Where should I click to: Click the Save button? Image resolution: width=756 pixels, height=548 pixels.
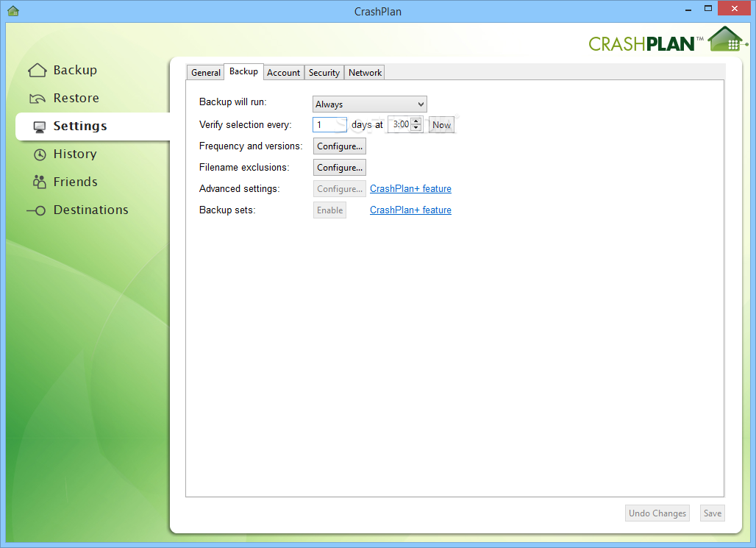[712, 513]
